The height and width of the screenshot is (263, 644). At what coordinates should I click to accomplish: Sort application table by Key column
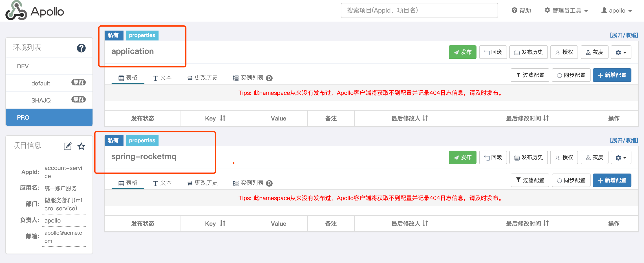[x=223, y=118]
